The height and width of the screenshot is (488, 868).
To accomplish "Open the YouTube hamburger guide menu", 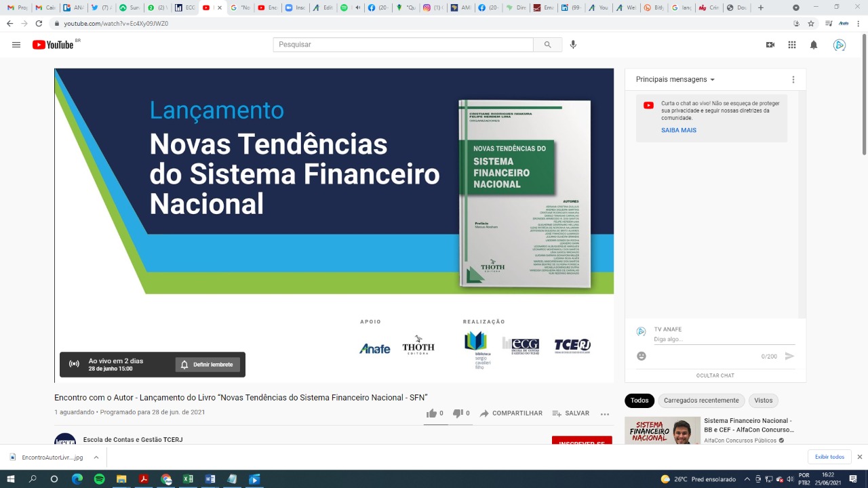I will [16, 45].
